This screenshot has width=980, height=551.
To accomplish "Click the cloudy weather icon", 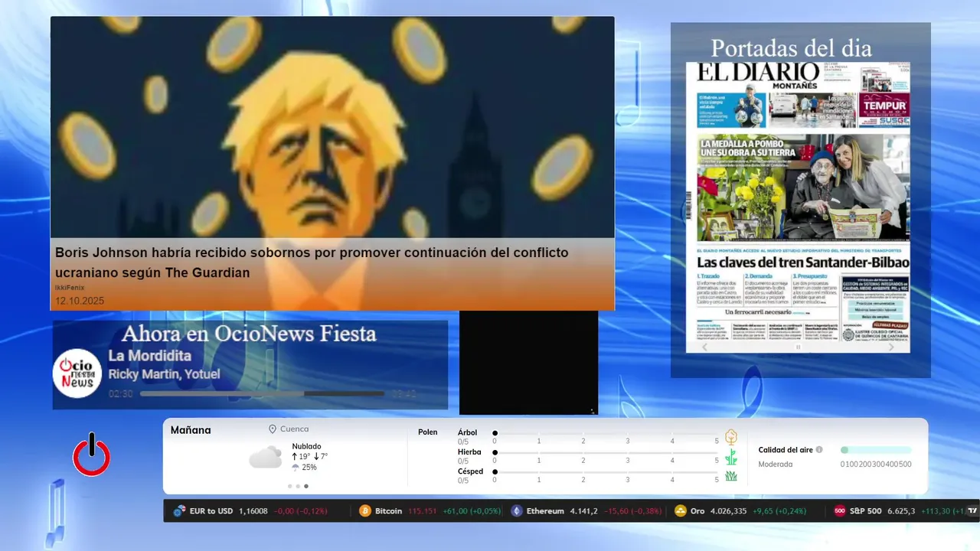I will click(266, 458).
